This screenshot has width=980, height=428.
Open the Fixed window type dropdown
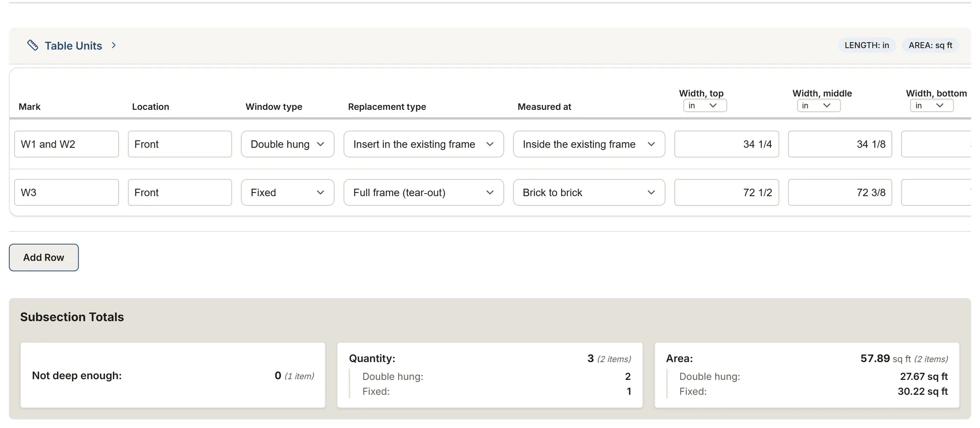tap(288, 192)
